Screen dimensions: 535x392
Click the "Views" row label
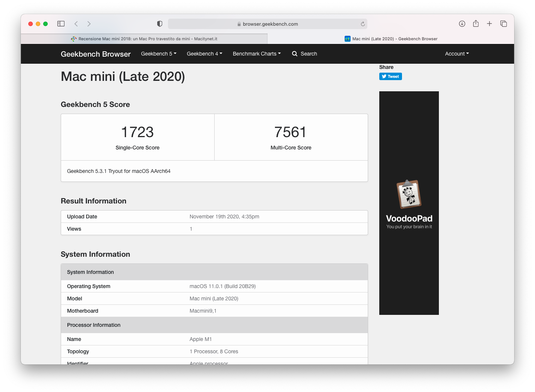pyautogui.click(x=74, y=229)
